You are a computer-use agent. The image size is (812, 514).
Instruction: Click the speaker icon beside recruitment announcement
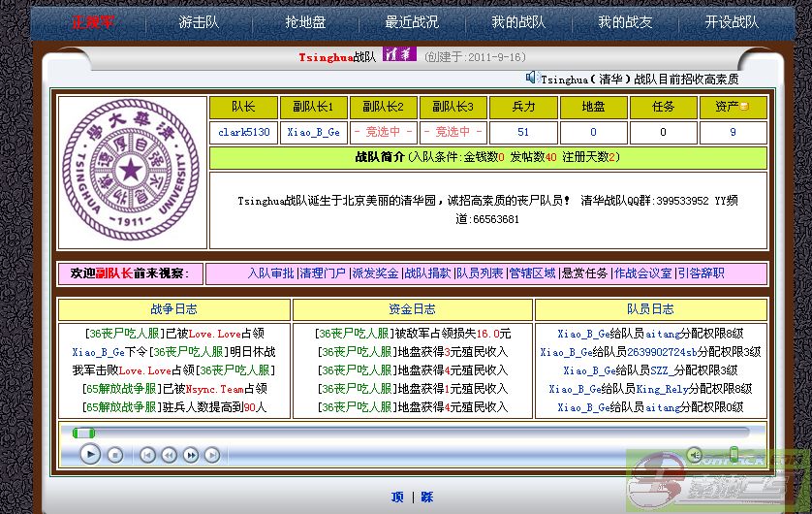532,78
